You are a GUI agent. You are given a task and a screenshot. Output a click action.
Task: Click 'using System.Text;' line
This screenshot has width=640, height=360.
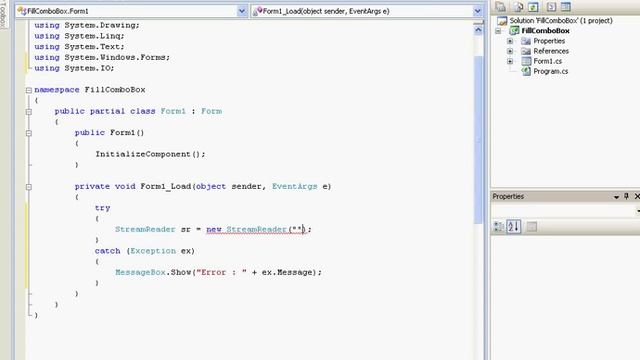(79, 47)
